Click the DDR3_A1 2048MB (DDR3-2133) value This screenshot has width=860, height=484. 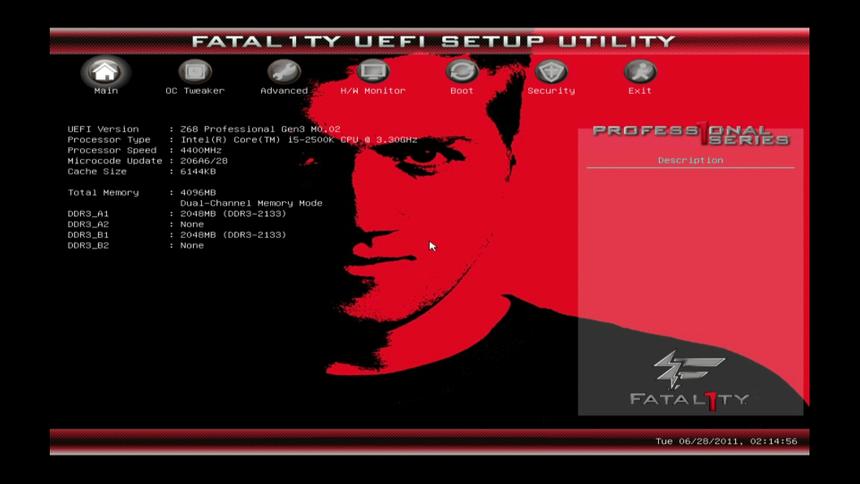point(233,213)
